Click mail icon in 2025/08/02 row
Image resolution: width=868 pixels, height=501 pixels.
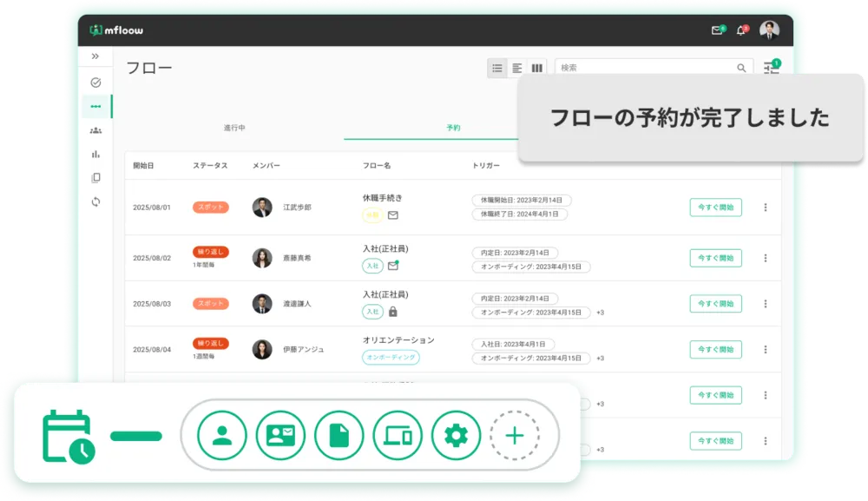tap(393, 266)
